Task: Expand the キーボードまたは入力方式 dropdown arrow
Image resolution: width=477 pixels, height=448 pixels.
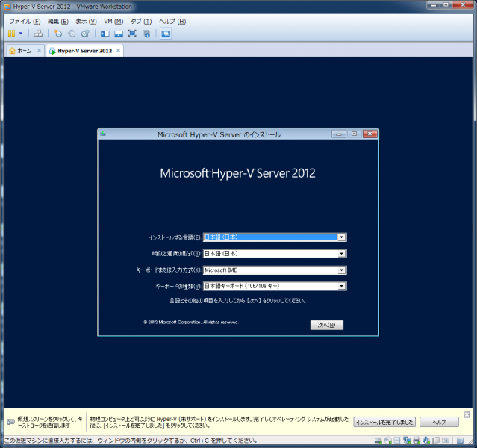Action: click(x=342, y=270)
